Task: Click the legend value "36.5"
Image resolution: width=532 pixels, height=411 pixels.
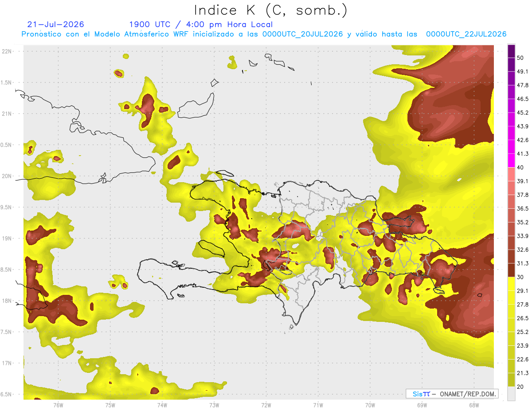Action: tap(523, 209)
